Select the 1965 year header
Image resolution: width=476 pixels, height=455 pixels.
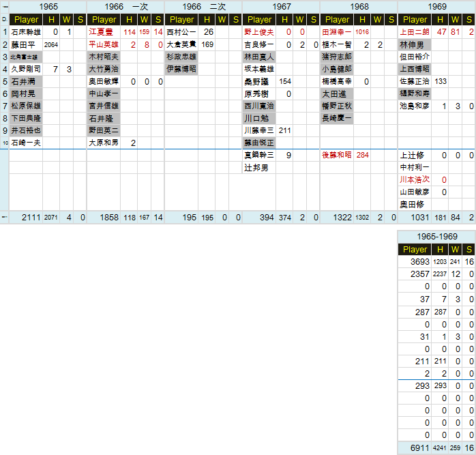click(48, 7)
